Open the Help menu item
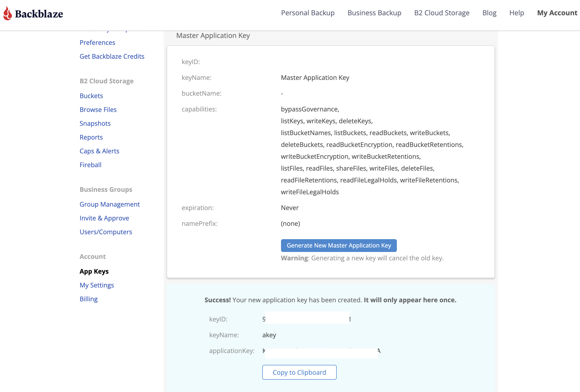 516,13
